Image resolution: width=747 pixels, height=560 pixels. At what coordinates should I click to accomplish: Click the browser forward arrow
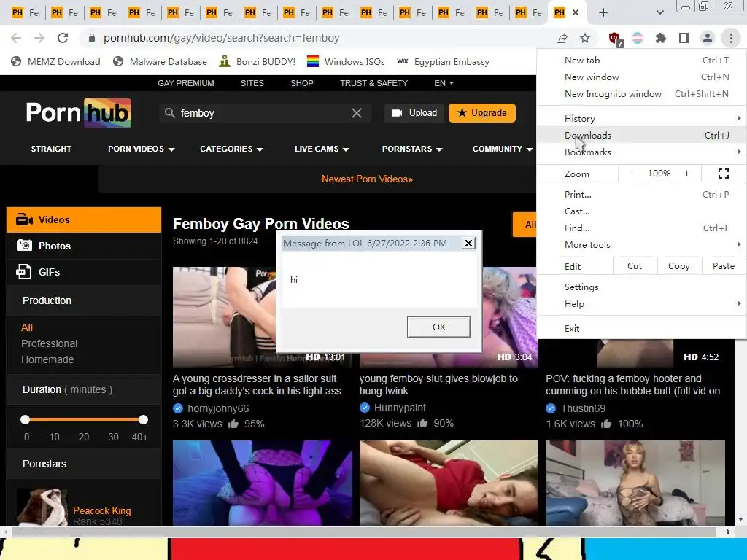coord(39,38)
